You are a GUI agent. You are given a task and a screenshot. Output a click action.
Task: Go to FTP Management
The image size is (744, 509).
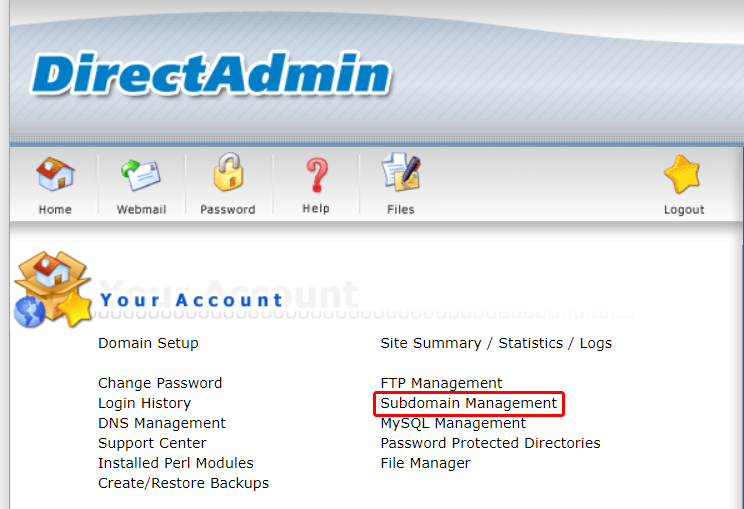[441, 383]
